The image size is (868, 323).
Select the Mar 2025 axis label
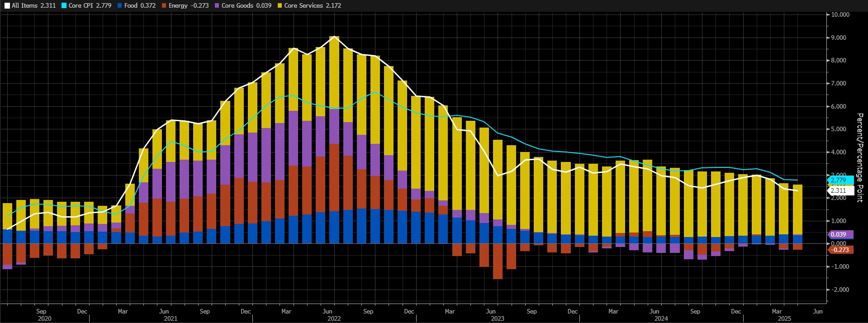point(777,311)
